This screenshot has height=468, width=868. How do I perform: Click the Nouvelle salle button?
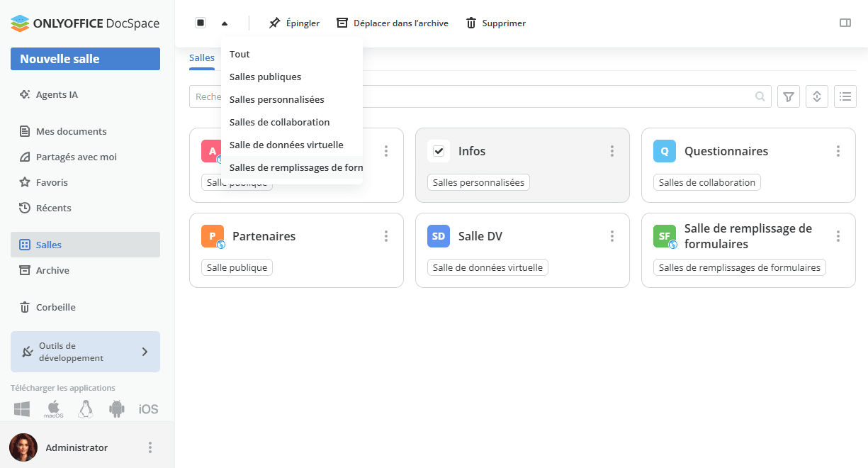(x=85, y=59)
